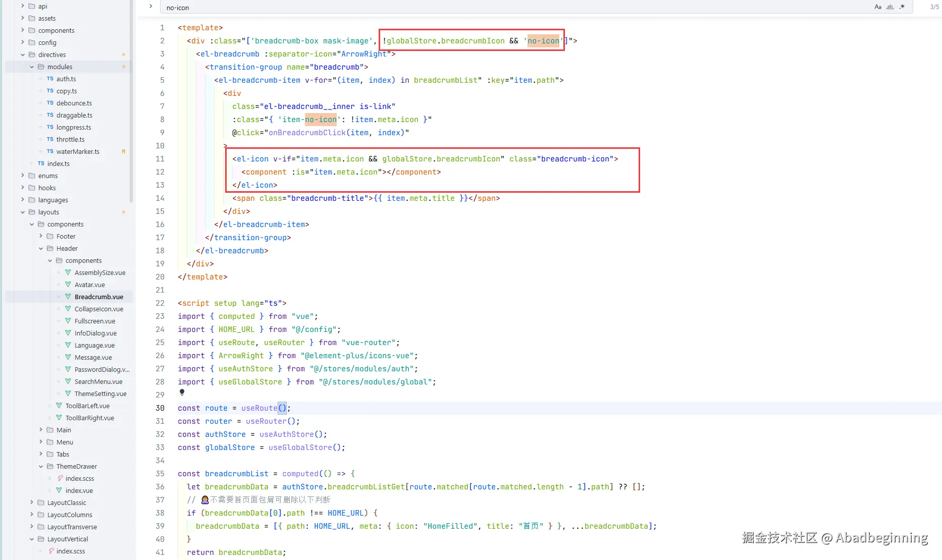The image size is (942, 560).
Task: Click 'breadcrumbList' on the line 35 declaration
Action: pos(237,474)
